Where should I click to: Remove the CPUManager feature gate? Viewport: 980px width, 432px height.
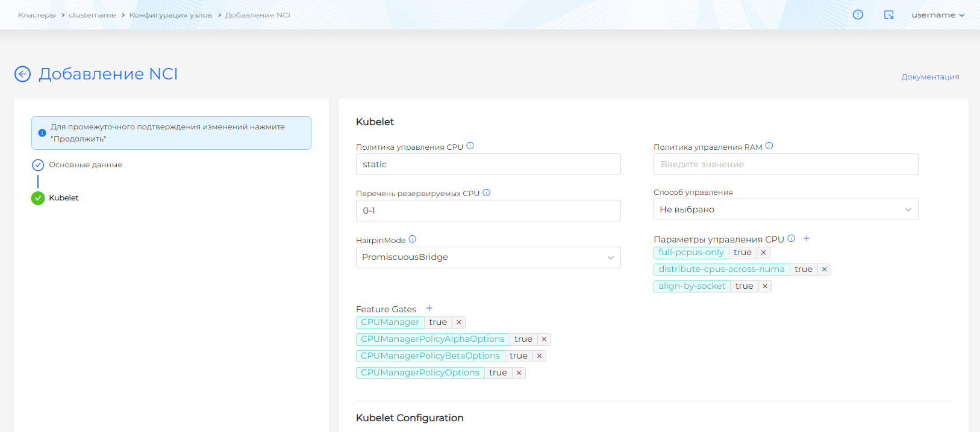pos(458,322)
